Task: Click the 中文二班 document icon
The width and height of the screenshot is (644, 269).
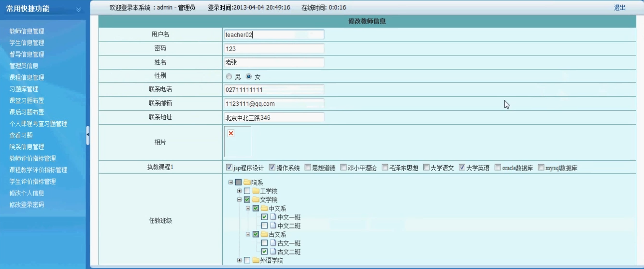Action: tap(273, 226)
